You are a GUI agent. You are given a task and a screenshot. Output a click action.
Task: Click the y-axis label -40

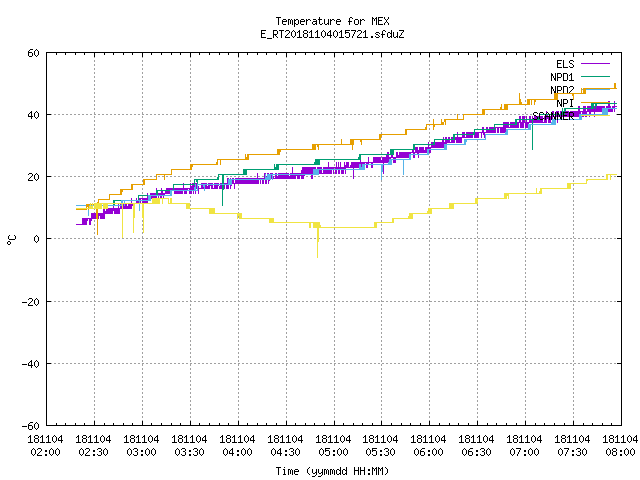pyautogui.click(x=31, y=364)
